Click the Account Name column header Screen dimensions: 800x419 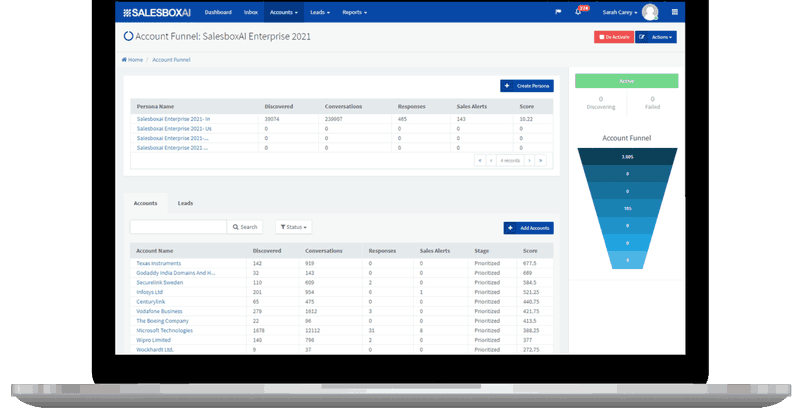155,251
